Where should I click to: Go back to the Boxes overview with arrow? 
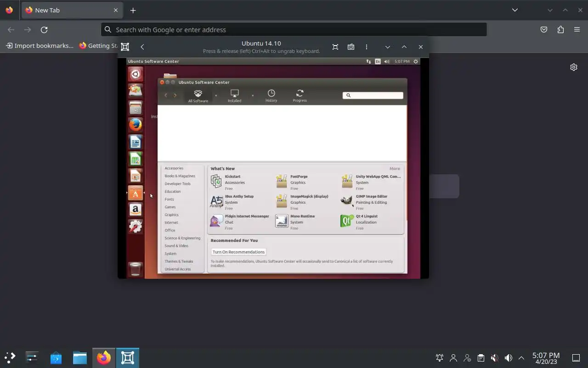142,47
